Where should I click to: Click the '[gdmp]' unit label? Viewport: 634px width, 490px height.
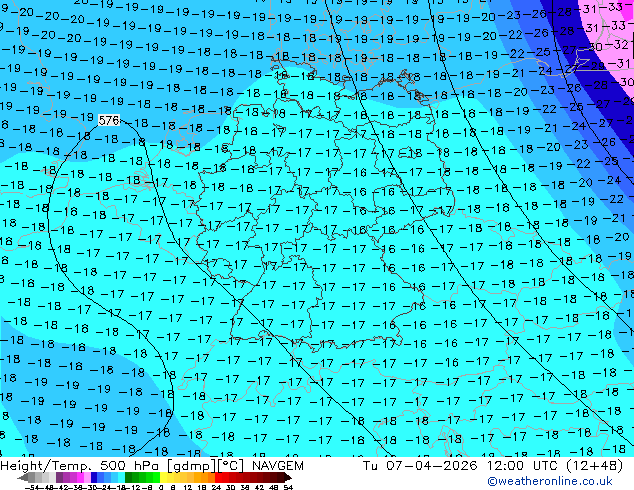192,466
